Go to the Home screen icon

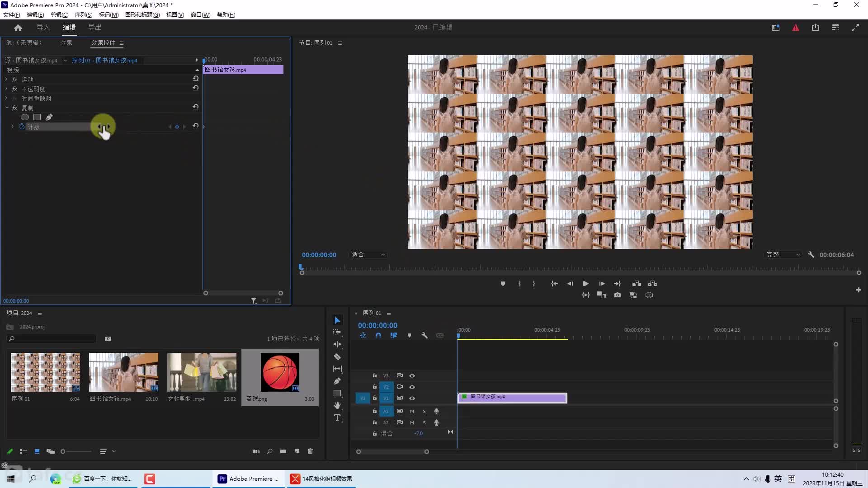pos(18,28)
